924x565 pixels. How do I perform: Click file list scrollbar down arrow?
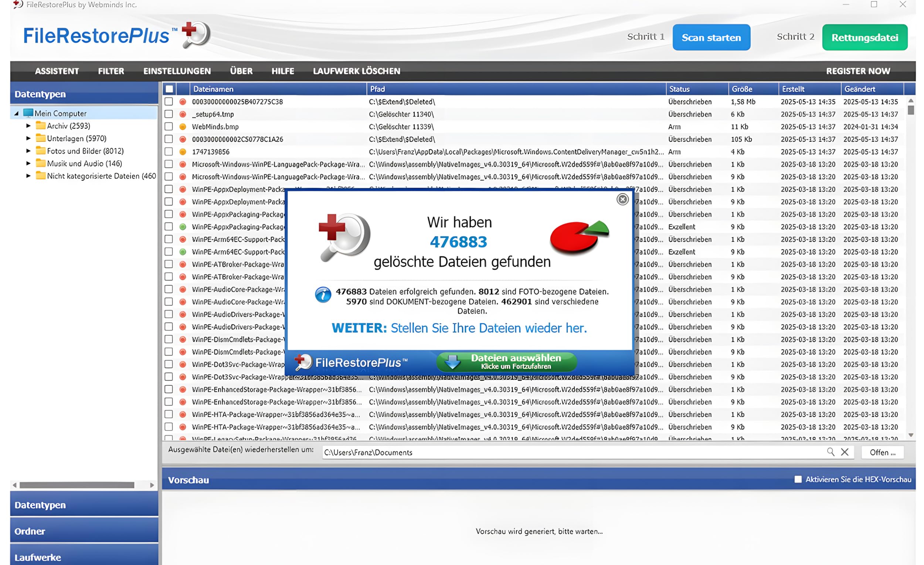point(911,435)
